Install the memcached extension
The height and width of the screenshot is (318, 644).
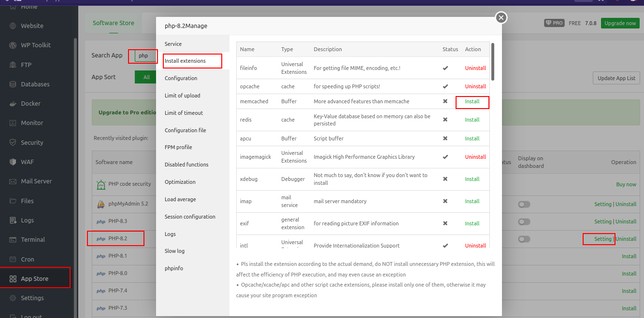click(x=472, y=102)
